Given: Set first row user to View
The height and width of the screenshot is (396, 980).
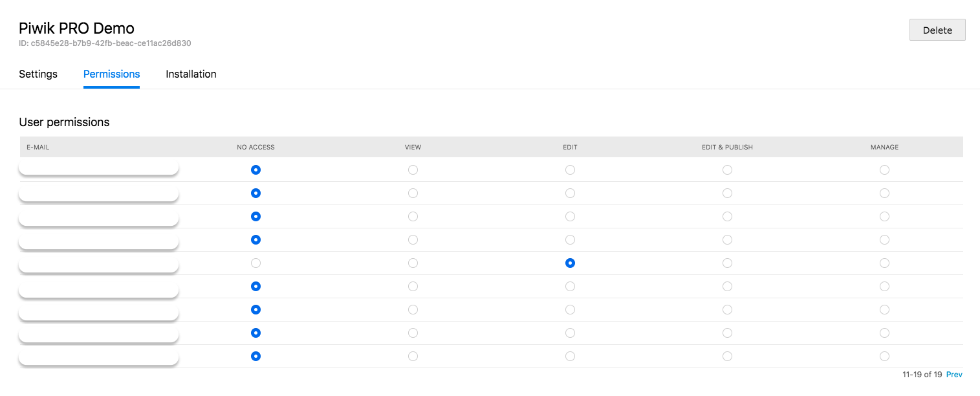Looking at the screenshot, I should (x=413, y=170).
